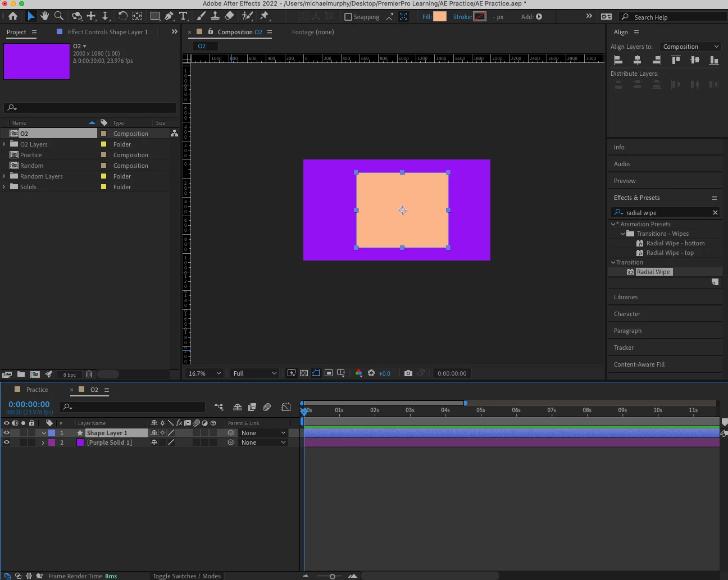The image size is (728, 580).
Task: Open the magnification 16.7% dropdown
Action: [204, 373]
